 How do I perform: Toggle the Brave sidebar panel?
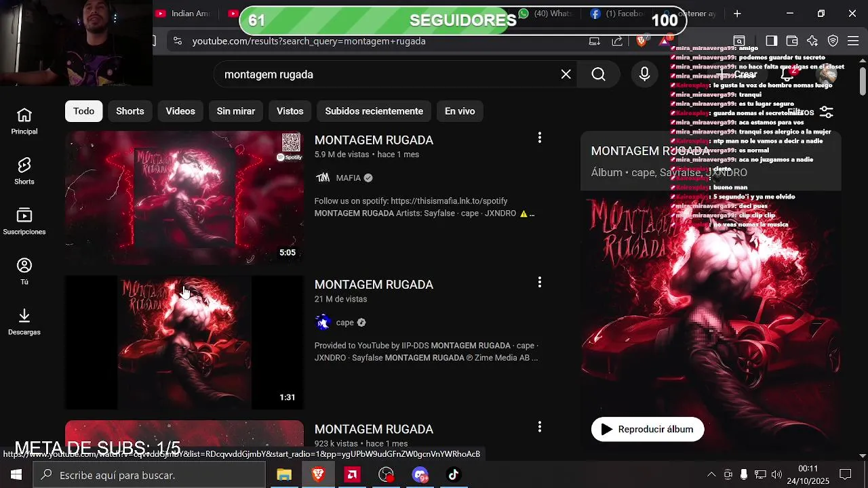[772, 41]
